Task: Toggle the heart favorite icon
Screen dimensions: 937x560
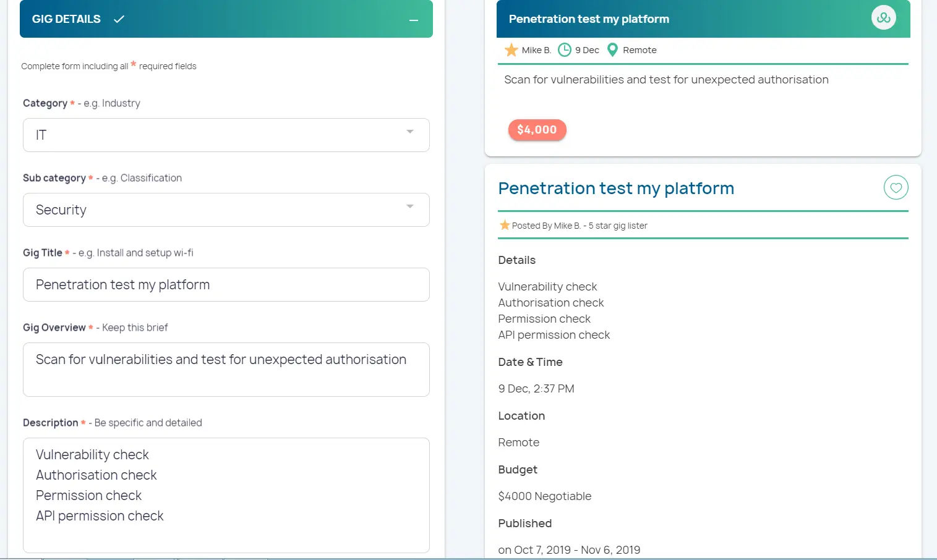Action: point(896,187)
